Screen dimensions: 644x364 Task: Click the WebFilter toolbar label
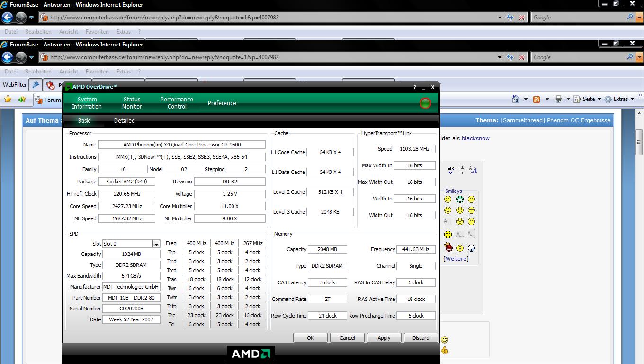[15, 85]
